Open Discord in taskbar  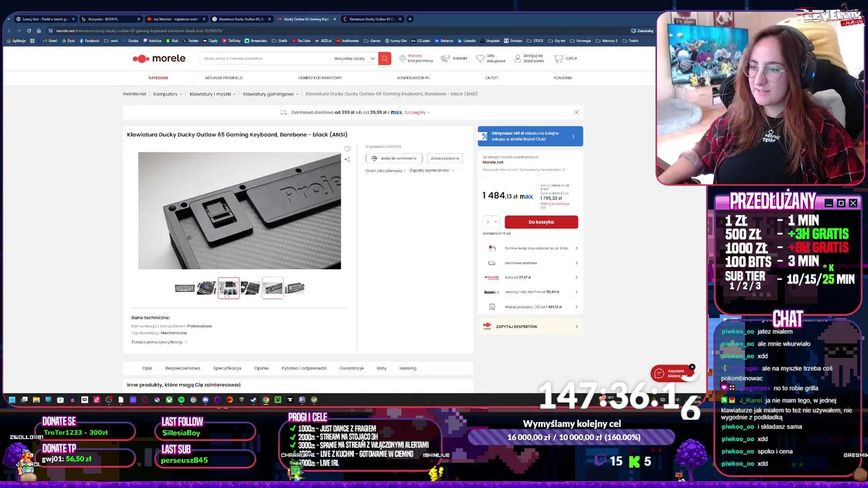205,400
